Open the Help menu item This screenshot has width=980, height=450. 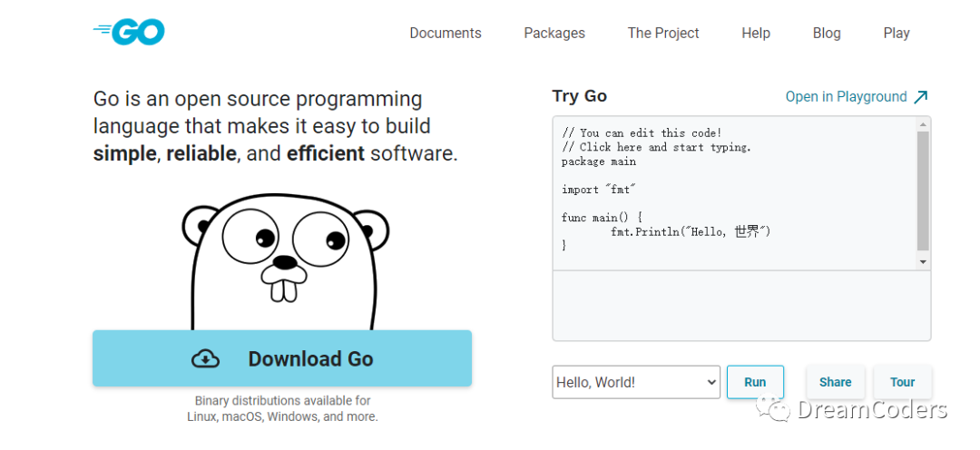click(x=756, y=34)
